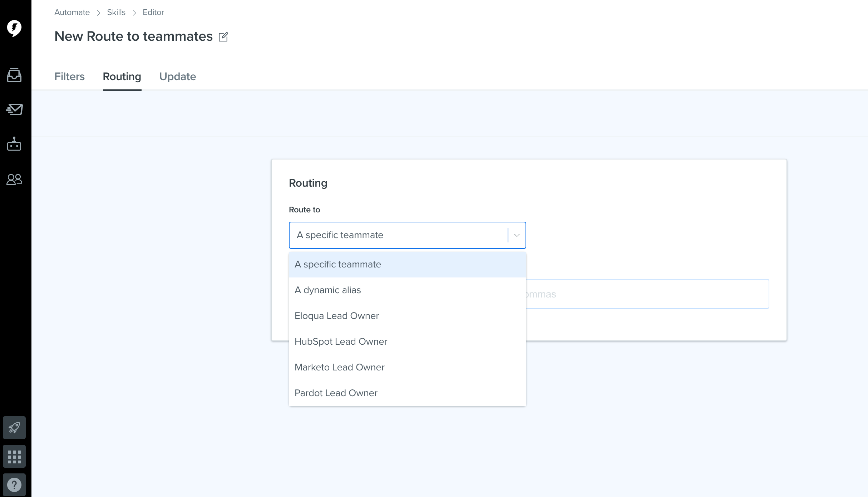Click the edit pencil next to skill title
Viewport: 868px width, 497px height.
(223, 37)
